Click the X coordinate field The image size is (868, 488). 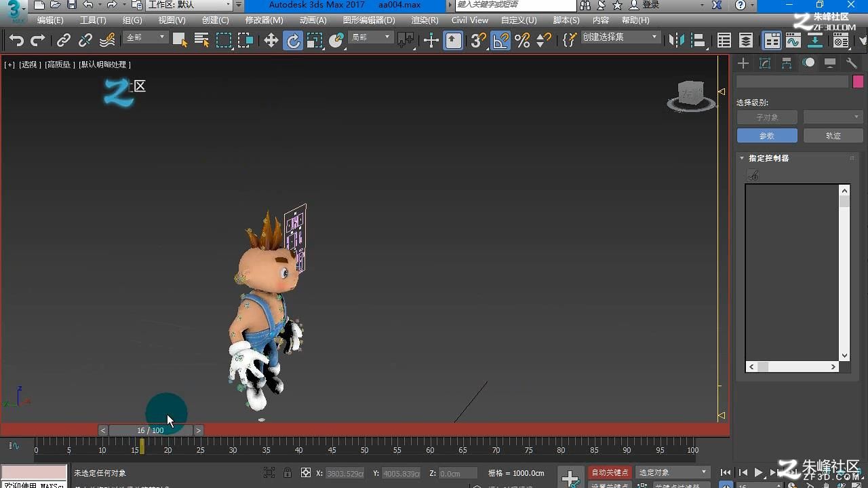point(345,473)
